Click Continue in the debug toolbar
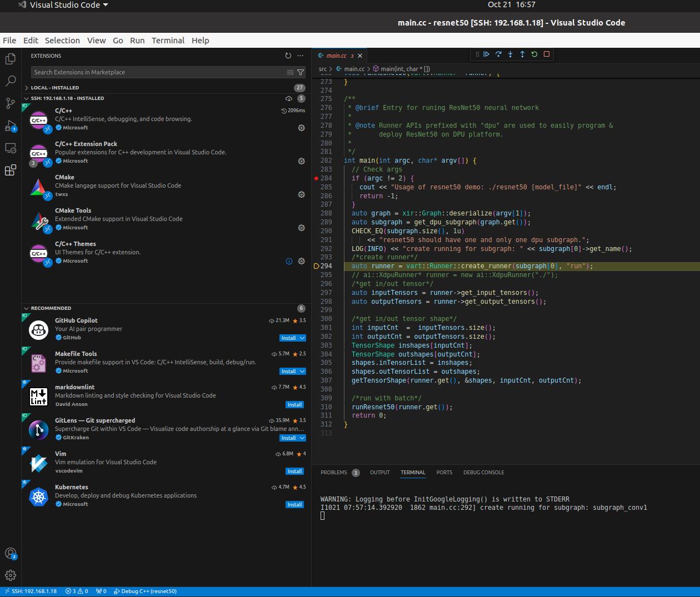 pyautogui.click(x=487, y=54)
